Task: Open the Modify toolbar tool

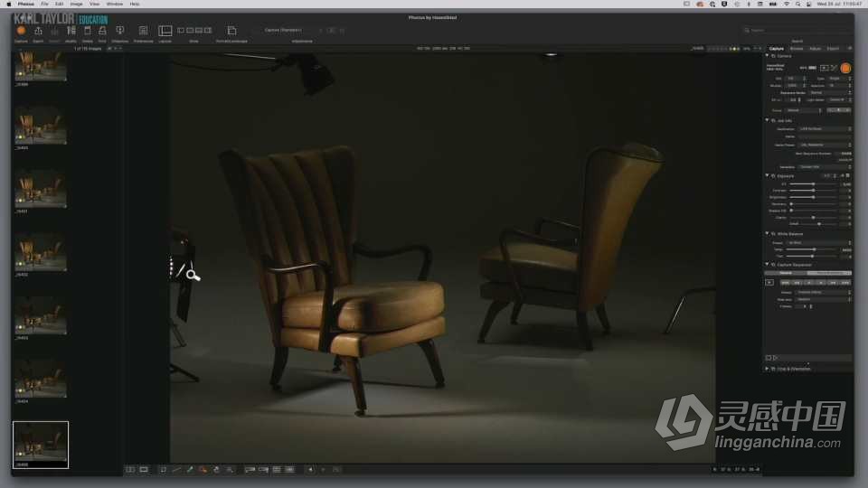Action: 71,31
